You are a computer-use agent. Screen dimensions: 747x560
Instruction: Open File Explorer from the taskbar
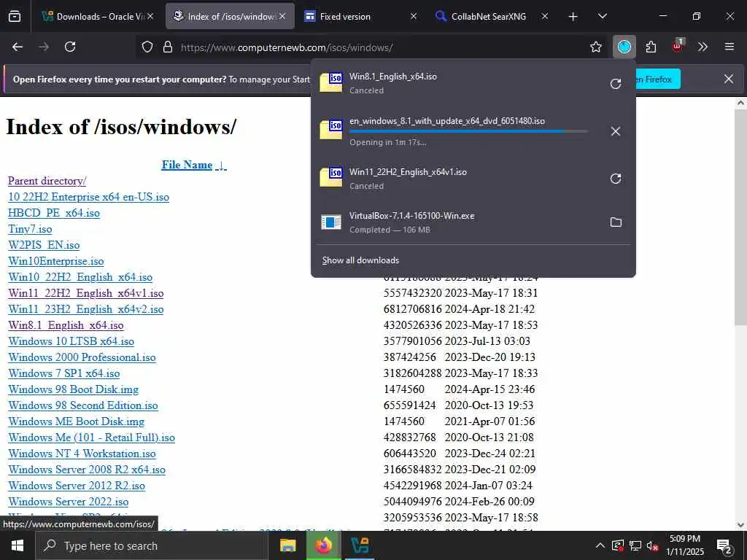point(287,545)
